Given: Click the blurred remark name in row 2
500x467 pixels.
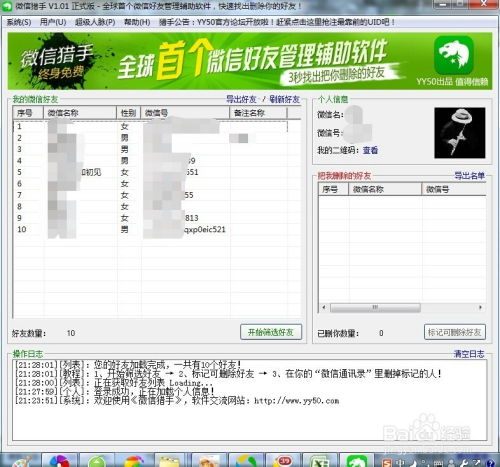Looking at the screenshot, I should (x=239, y=138).
